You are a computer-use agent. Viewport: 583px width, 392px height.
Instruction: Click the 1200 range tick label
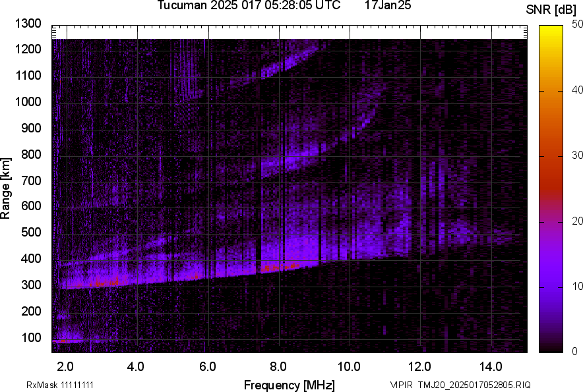(x=28, y=49)
